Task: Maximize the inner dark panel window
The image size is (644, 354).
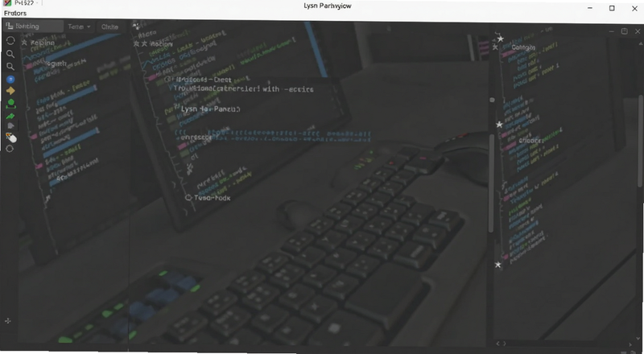Action: pyautogui.click(x=625, y=31)
